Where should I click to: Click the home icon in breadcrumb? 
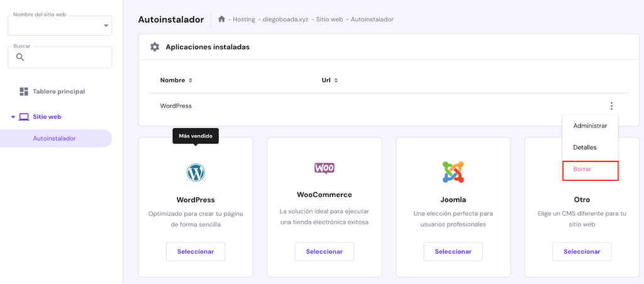[x=221, y=19]
